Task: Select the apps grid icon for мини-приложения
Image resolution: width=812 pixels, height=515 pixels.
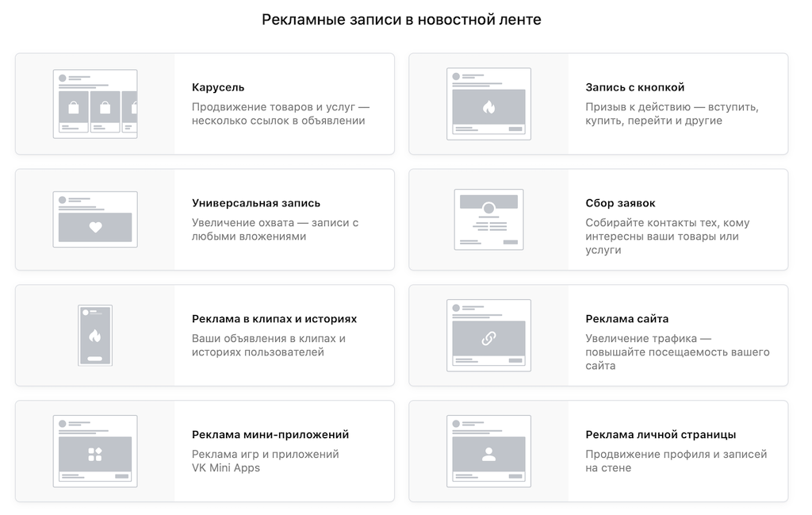Action: [x=94, y=454]
